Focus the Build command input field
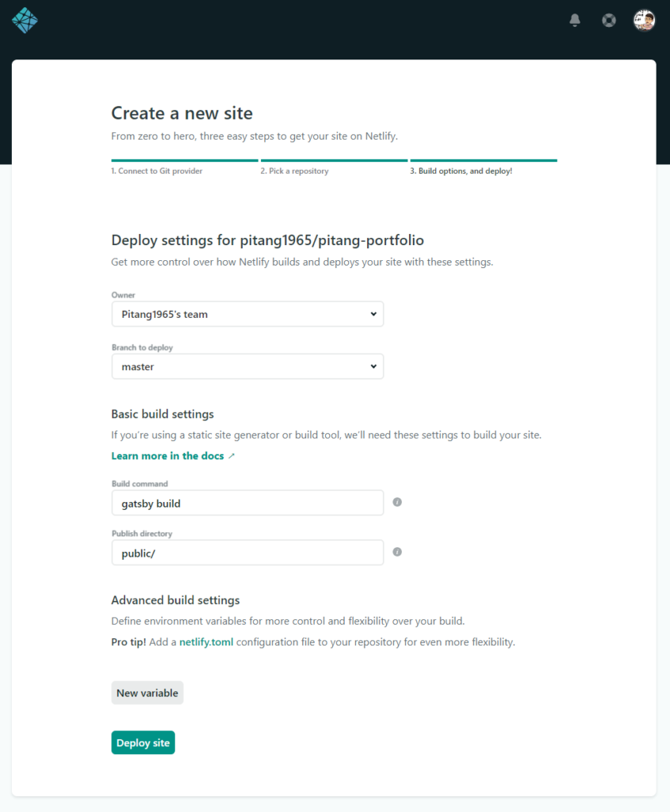The height and width of the screenshot is (812, 670). [x=247, y=503]
